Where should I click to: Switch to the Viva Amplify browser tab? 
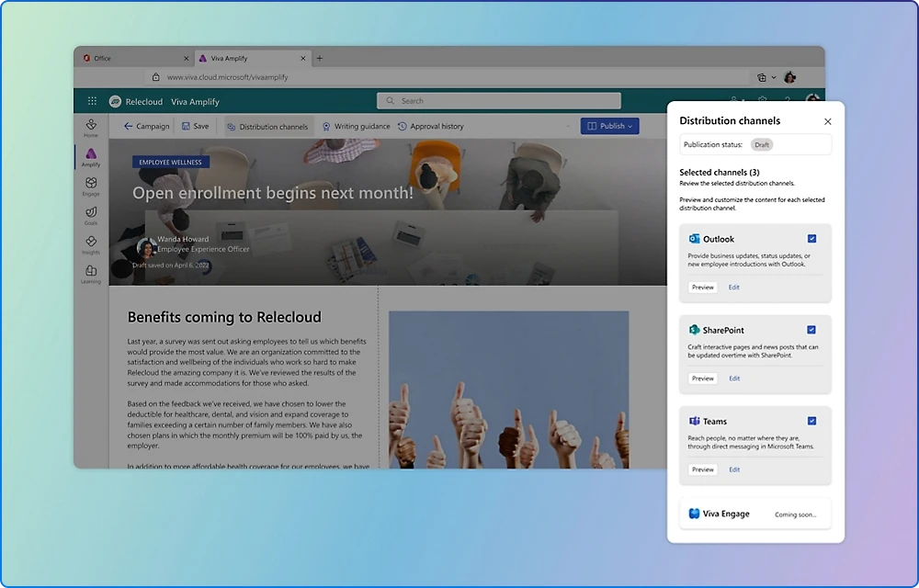pyautogui.click(x=252, y=58)
